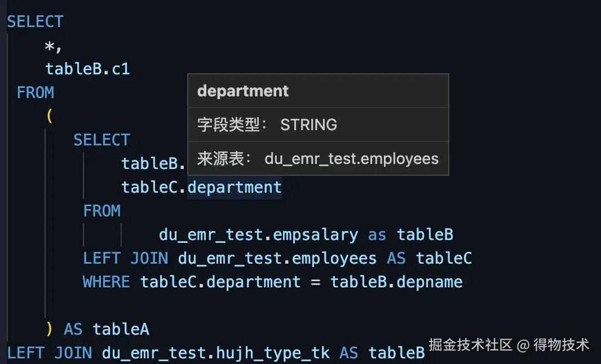Click the SELECT keyword on the first line

(35, 21)
